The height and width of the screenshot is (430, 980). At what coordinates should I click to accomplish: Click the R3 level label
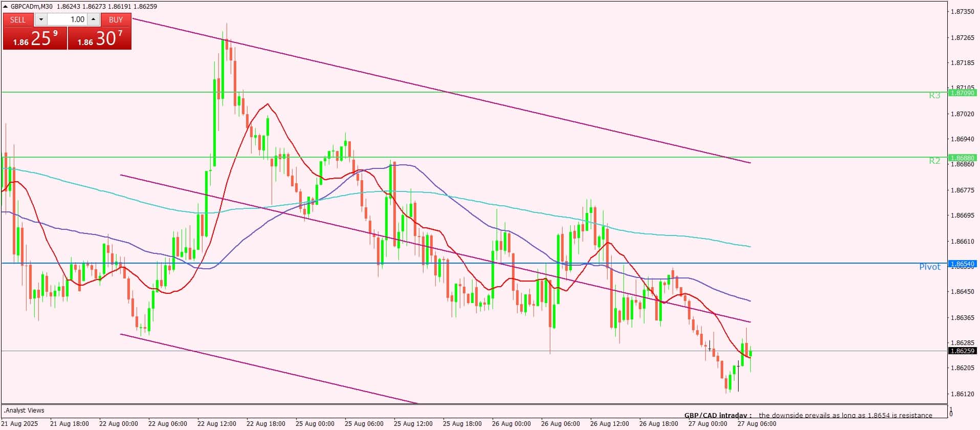pyautogui.click(x=934, y=95)
